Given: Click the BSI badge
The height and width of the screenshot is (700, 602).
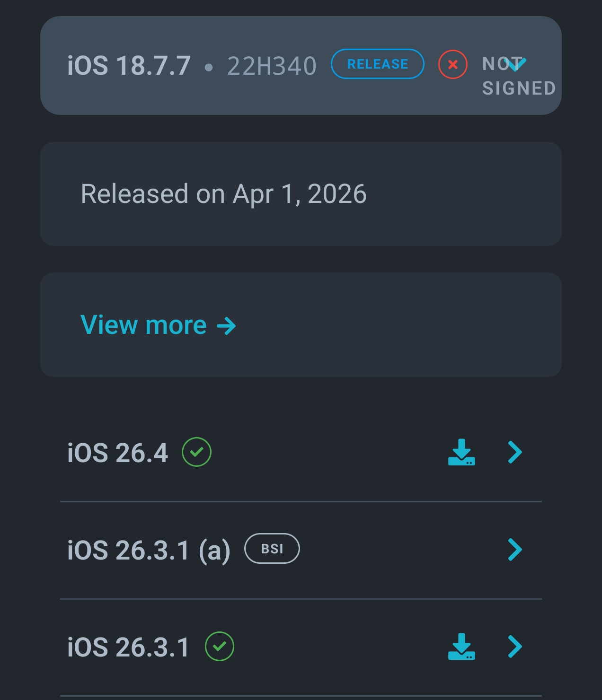Looking at the screenshot, I should [272, 549].
